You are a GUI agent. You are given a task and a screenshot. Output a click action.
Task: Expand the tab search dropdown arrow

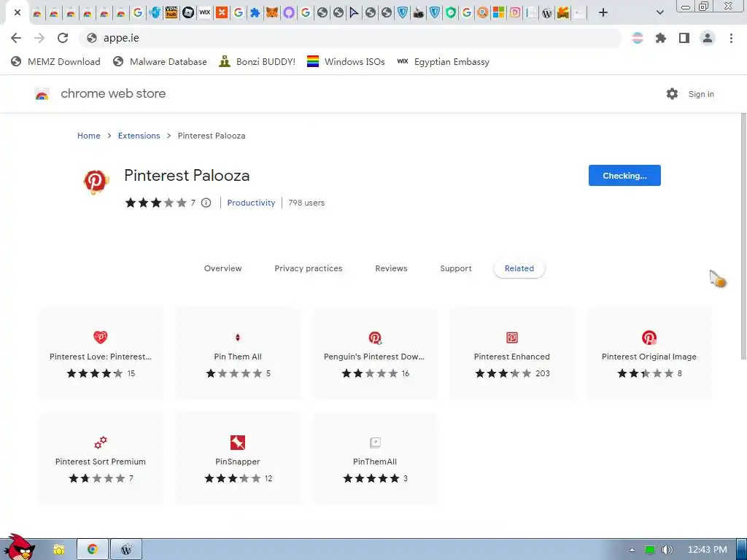click(659, 13)
